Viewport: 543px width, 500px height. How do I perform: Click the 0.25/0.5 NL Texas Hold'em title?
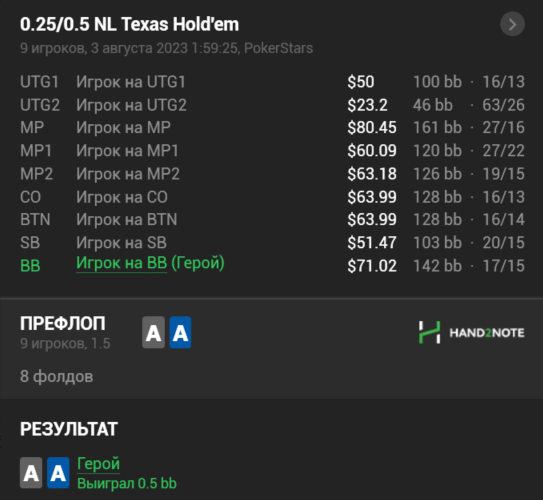[130, 24]
